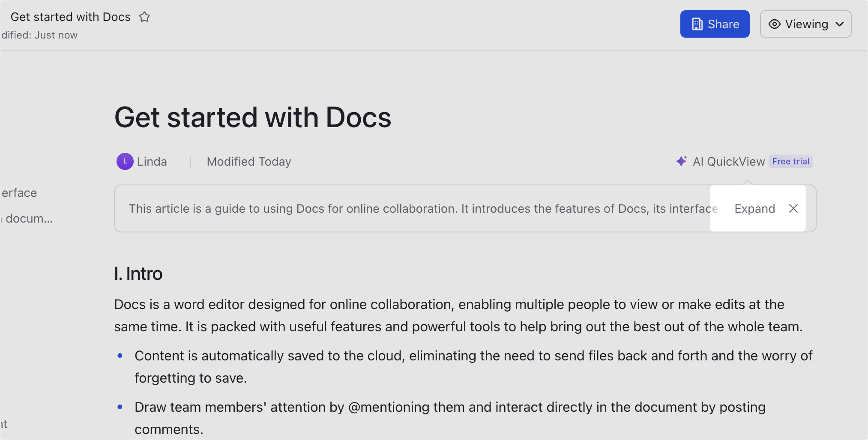Expand the AI summary
The width and height of the screenshot is (868, 440).
tap(754, 208)
